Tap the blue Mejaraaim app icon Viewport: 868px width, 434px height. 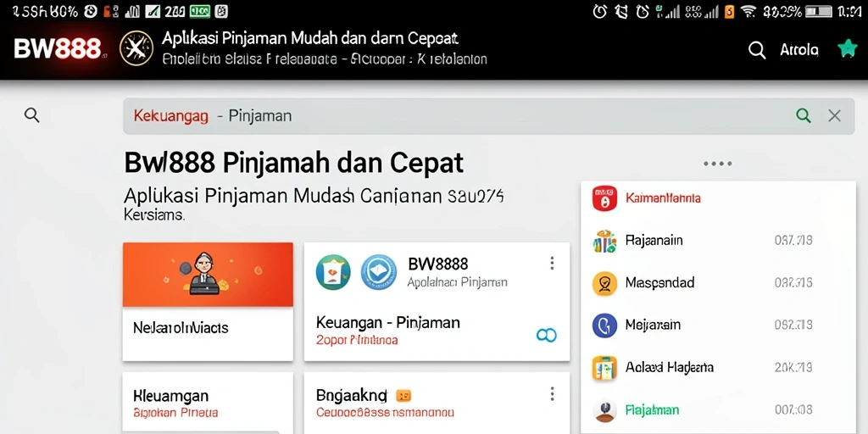coord(604,325)
